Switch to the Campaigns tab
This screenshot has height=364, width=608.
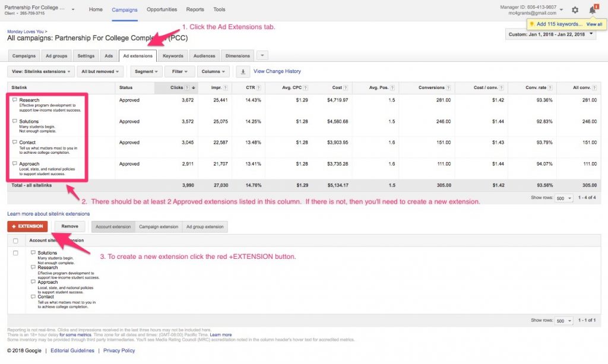coord(24,56)
